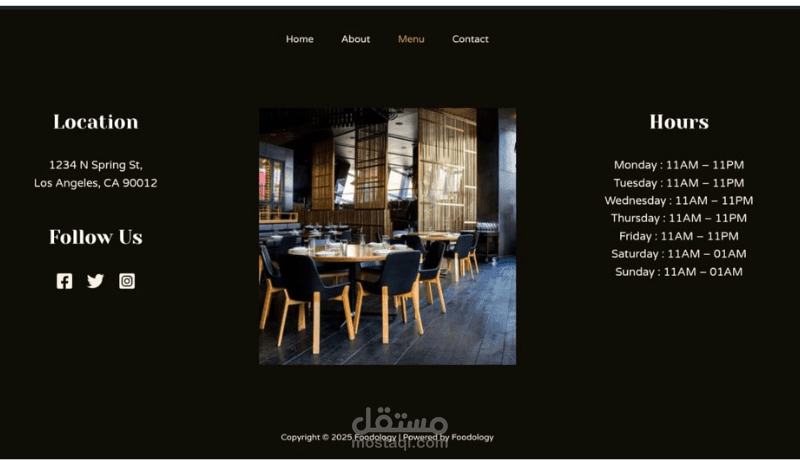Click the Saturday hours line
The image size is (800, 460).
pyautogui.click(x=679, y=254)
